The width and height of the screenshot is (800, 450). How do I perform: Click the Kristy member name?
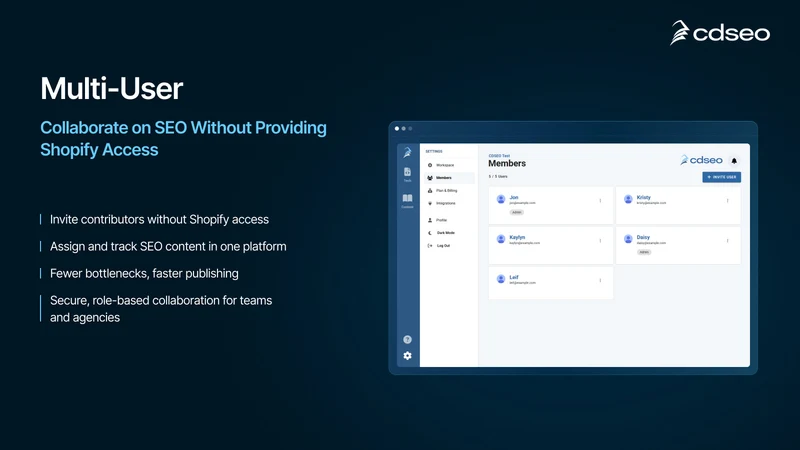643,197
